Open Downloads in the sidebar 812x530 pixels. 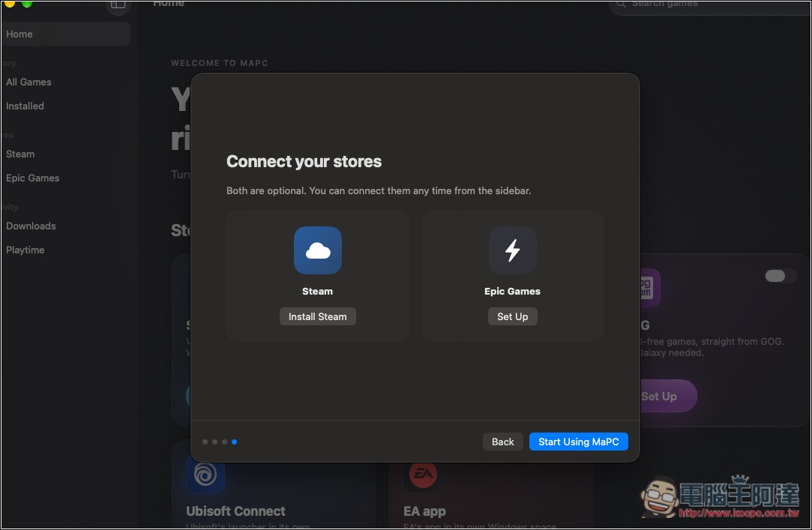point(31,226)
